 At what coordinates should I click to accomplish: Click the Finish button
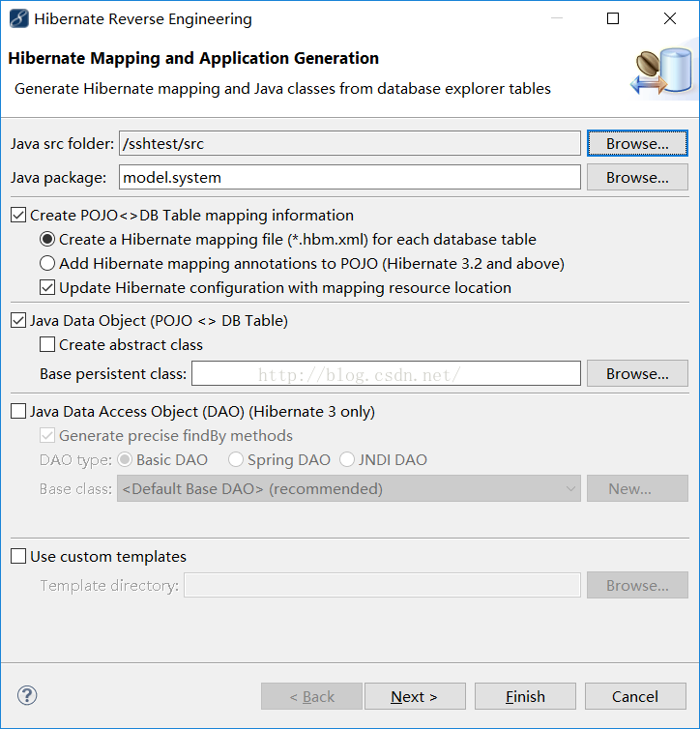(525, 696)
